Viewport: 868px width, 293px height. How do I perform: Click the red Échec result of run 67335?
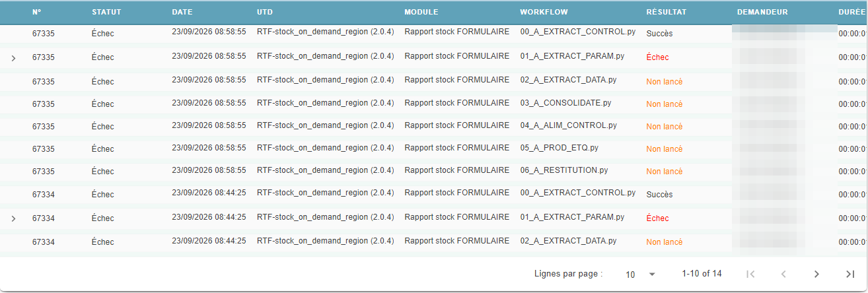pyautogui.click(x=657, y=57)
